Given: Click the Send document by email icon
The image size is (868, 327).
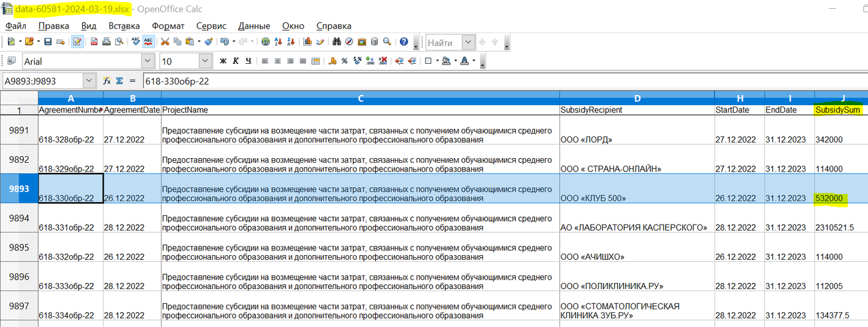Looking at the screenshot, I should [60, 41].
